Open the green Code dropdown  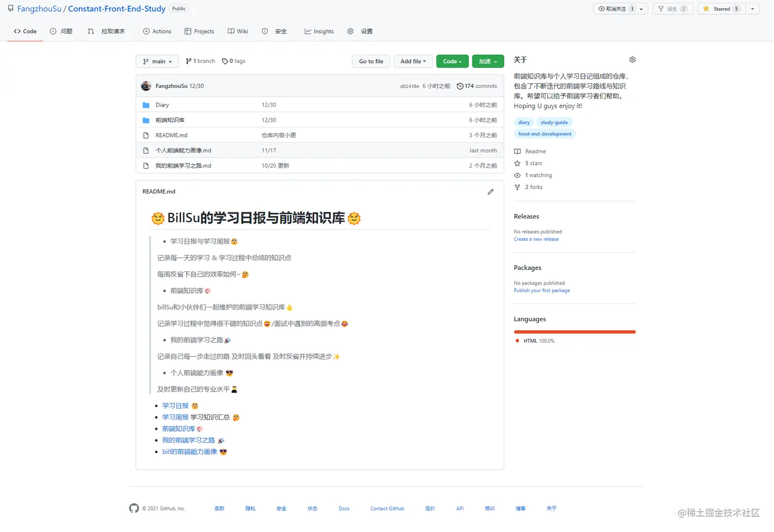453,61
